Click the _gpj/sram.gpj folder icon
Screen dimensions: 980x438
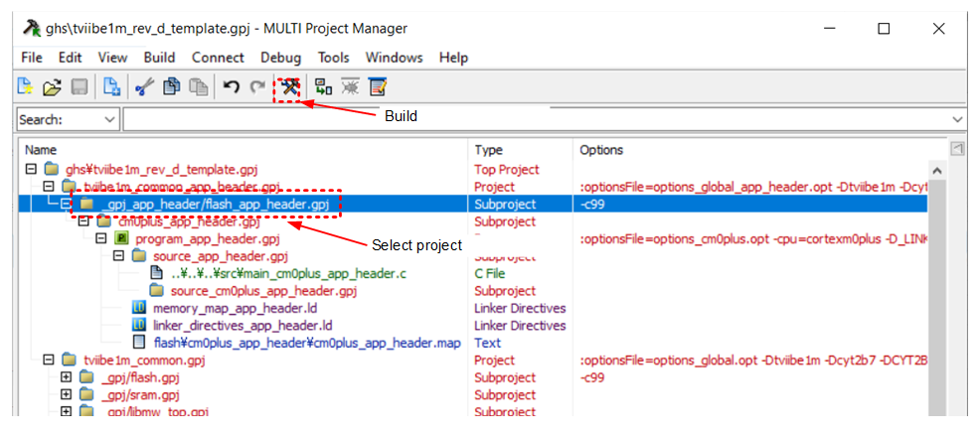tap(86, 395)
